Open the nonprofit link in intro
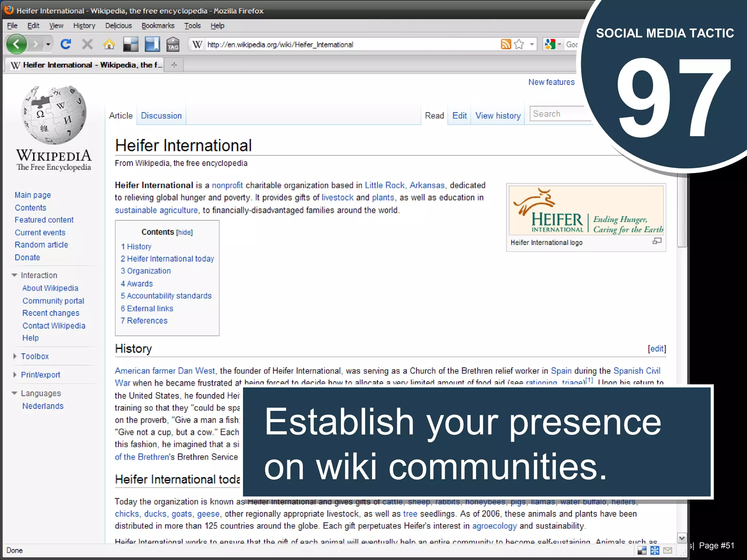 coord(227,185)
